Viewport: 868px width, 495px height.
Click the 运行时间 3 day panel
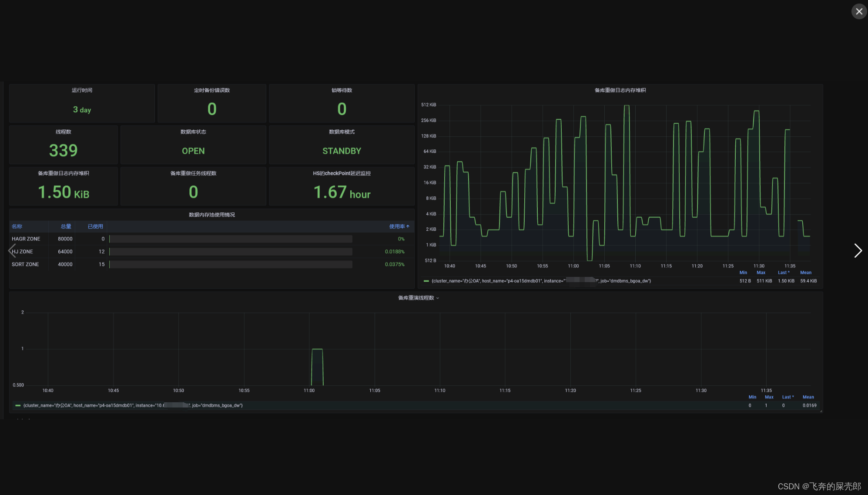82,109
